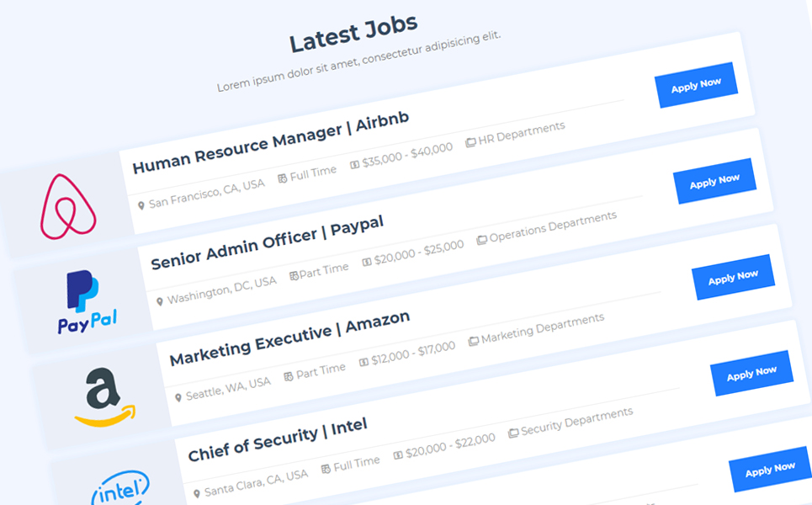Apply Now for Chief of Security
The height and width of the screenshot is (505, 812).
point(752,373)
